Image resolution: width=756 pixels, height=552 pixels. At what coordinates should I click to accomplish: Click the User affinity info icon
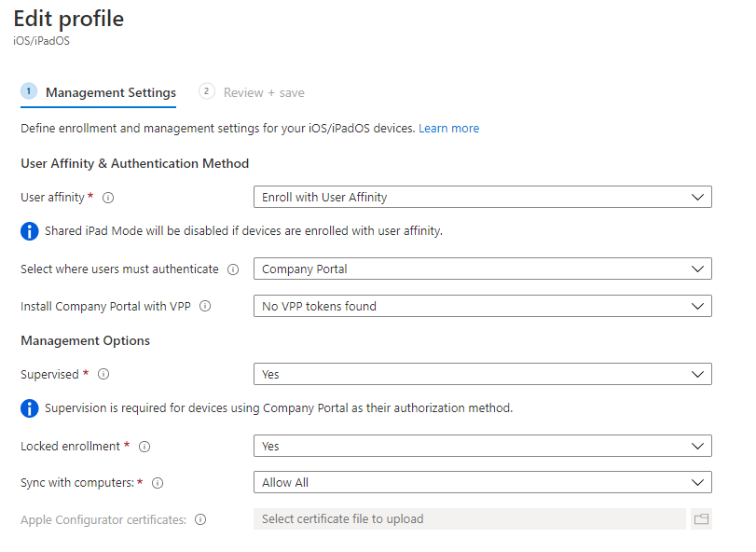[x=108, y=198]
